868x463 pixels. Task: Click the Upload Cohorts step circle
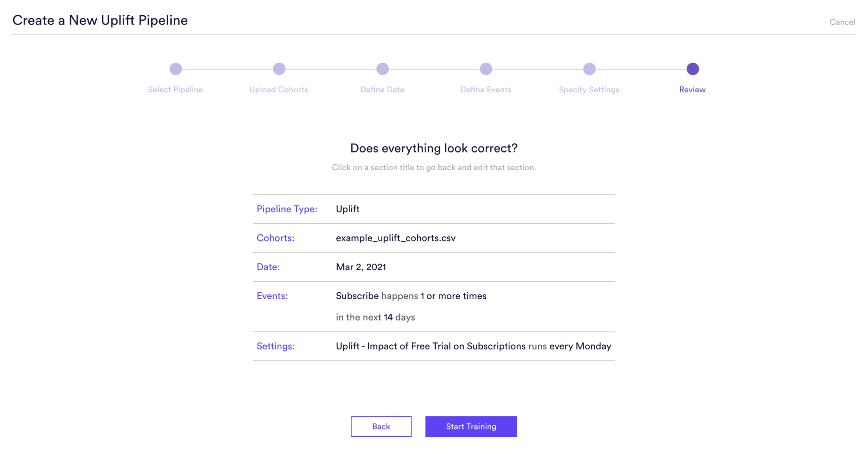pos(279,69)
